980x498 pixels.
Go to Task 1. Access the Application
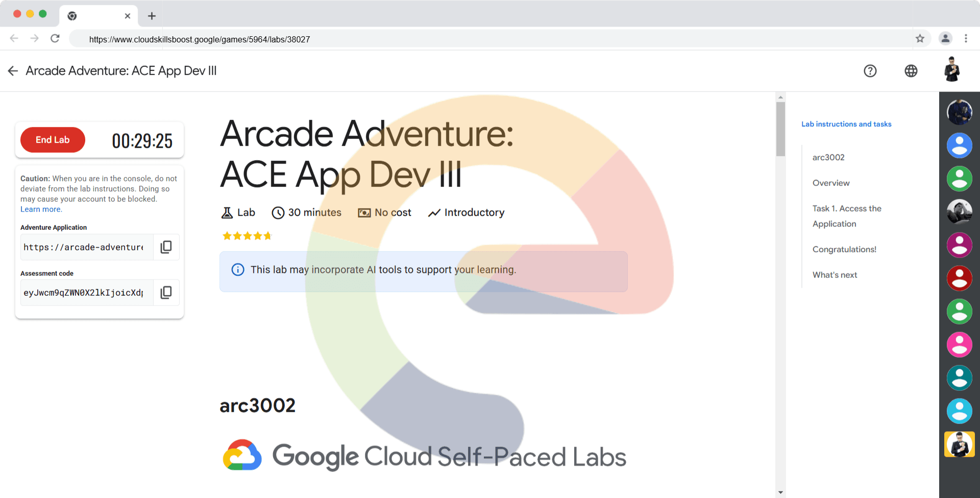(x=846, y=216)
